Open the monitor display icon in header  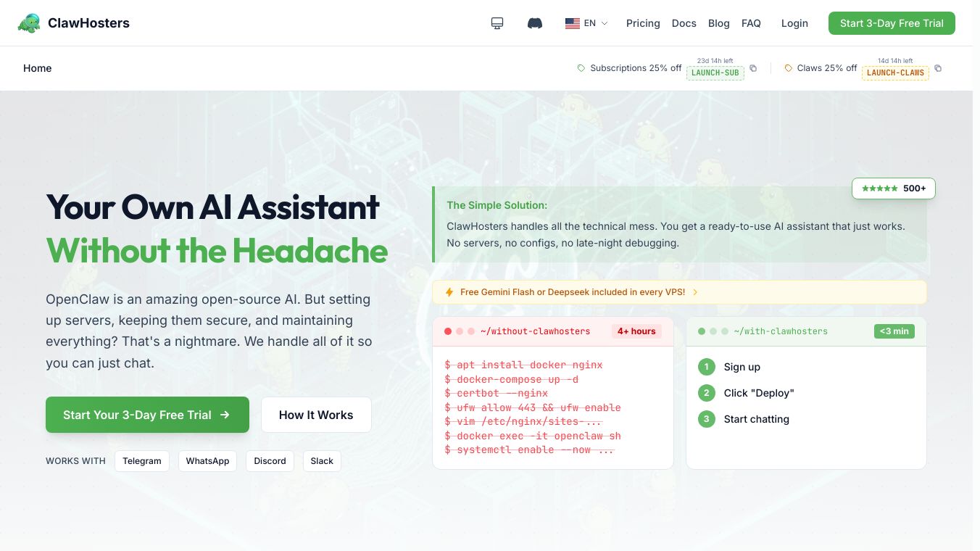[x=497, y=23]
